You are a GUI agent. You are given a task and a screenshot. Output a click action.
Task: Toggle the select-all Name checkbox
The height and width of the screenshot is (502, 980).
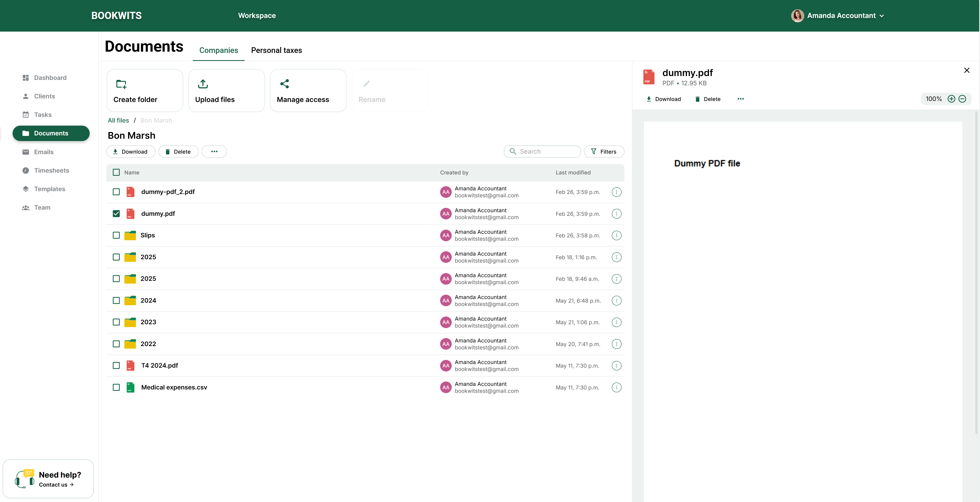pyautogui.click(x=116, y=172)
